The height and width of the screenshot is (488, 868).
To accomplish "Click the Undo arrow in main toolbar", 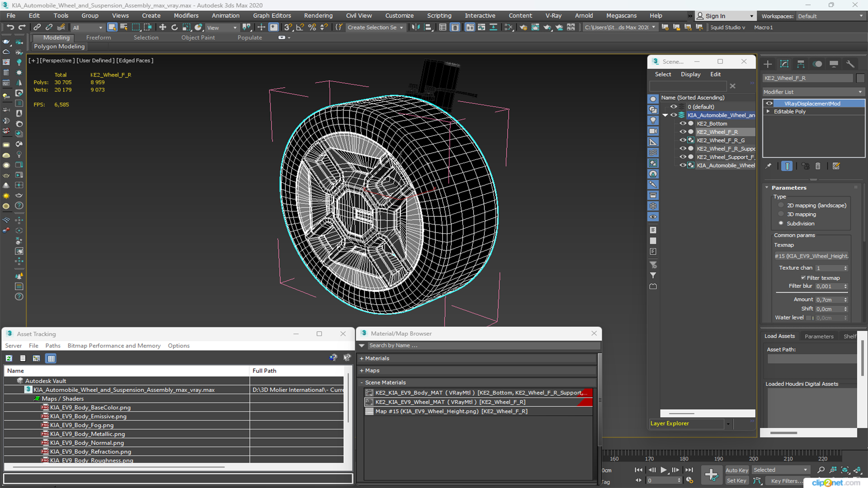I will click(x=10, y=28).
